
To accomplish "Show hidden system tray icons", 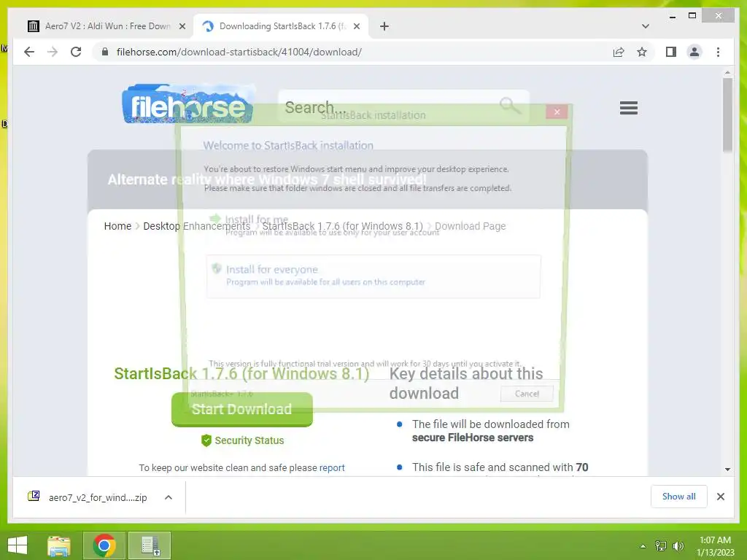I will [x=643, y=546].
